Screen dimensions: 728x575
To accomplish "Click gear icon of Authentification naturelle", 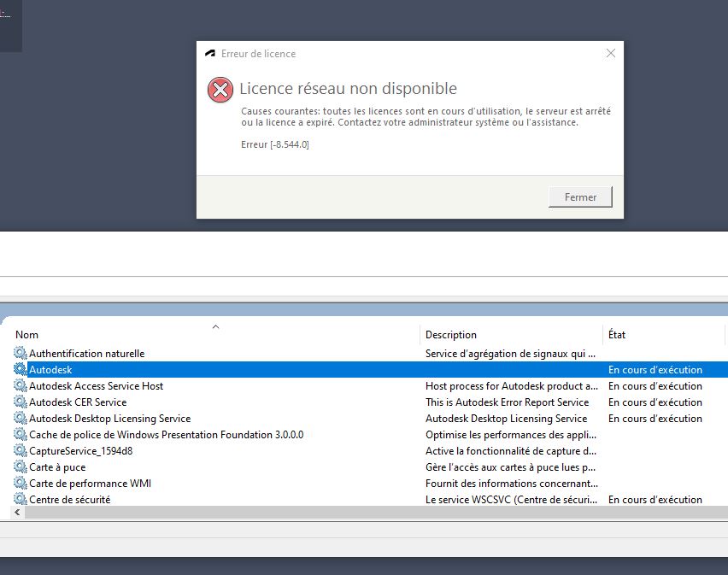I will tap(21, 353).
